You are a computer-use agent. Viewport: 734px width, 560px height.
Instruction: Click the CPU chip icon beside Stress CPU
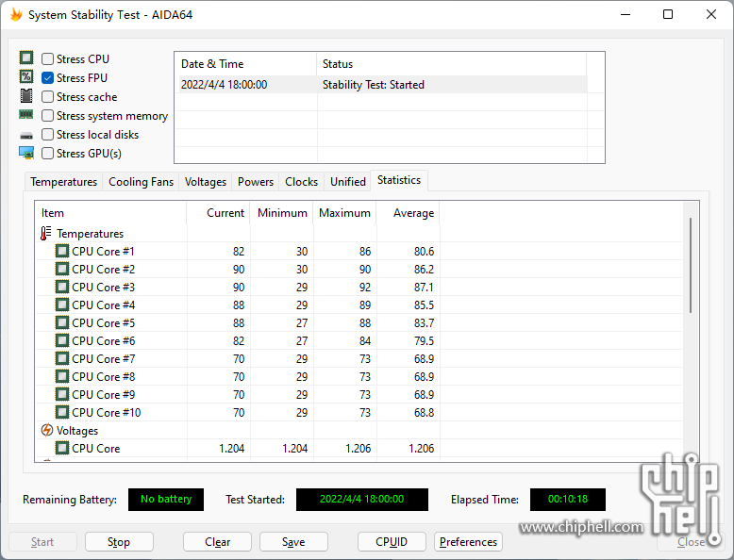26,58
